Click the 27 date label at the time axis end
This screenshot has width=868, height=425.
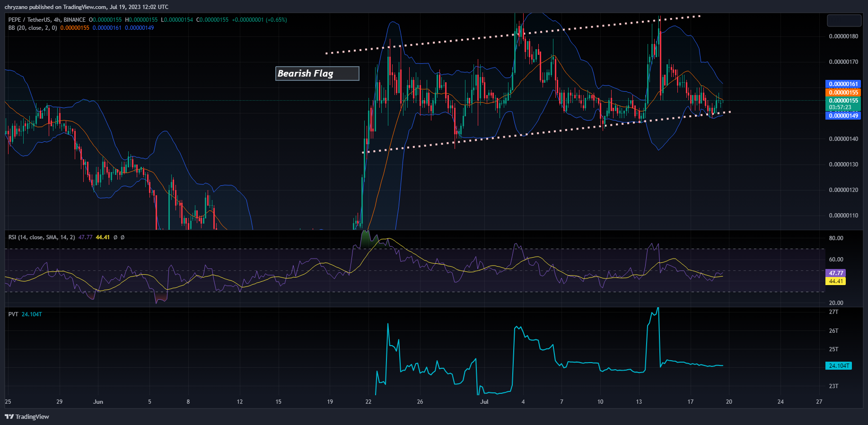pos(819,402)
